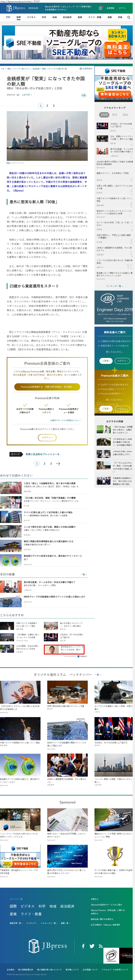Select the ビジネス navigation menu item
The image size is (135, 980).
[31, 17]
